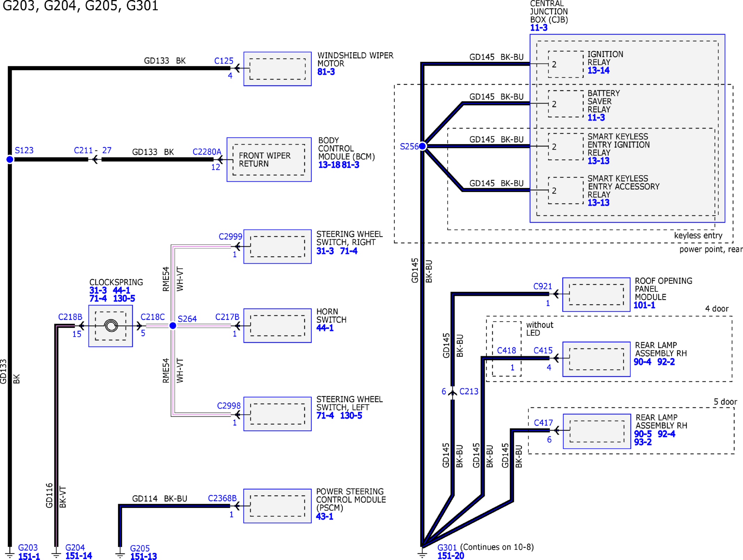Click connector label C2368B
Viewport: 743px width, 560px height.
[x=222, y=498]
